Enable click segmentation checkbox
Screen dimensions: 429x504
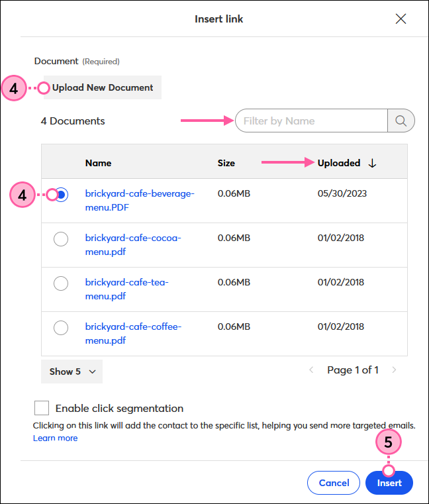tap(42, 408)
